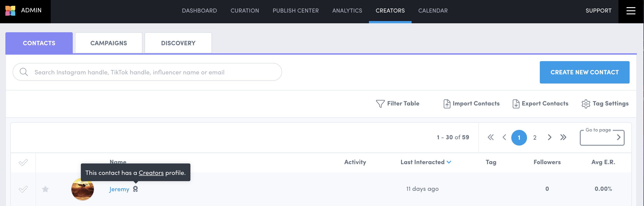
Task: Click Jeremy's profile picture thumbnail
Action: tap(82, 189)
